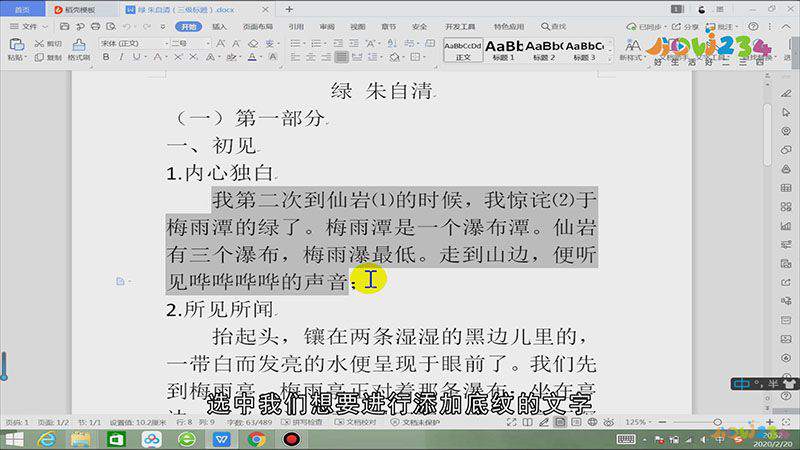This screenshot has height=450, width=800.
Task: Decrease font size with the smaller A icon
Action: pos(236,44)
